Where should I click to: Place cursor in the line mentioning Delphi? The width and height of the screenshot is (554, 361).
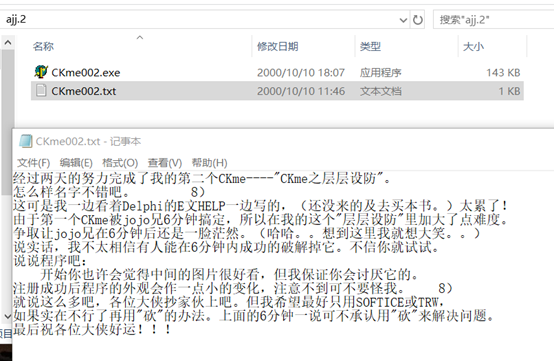[x=261, y=206]
